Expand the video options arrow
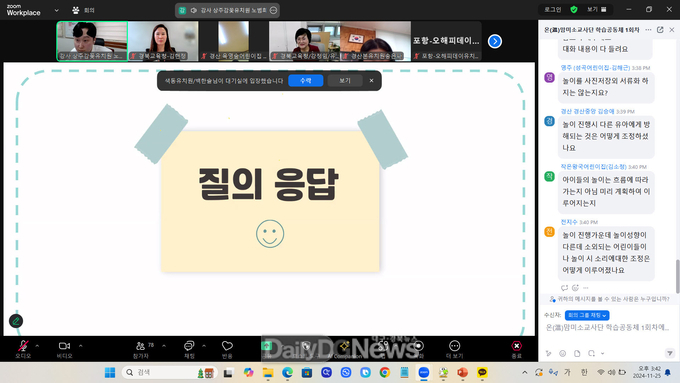680x383 pixels. coord(81,346)
